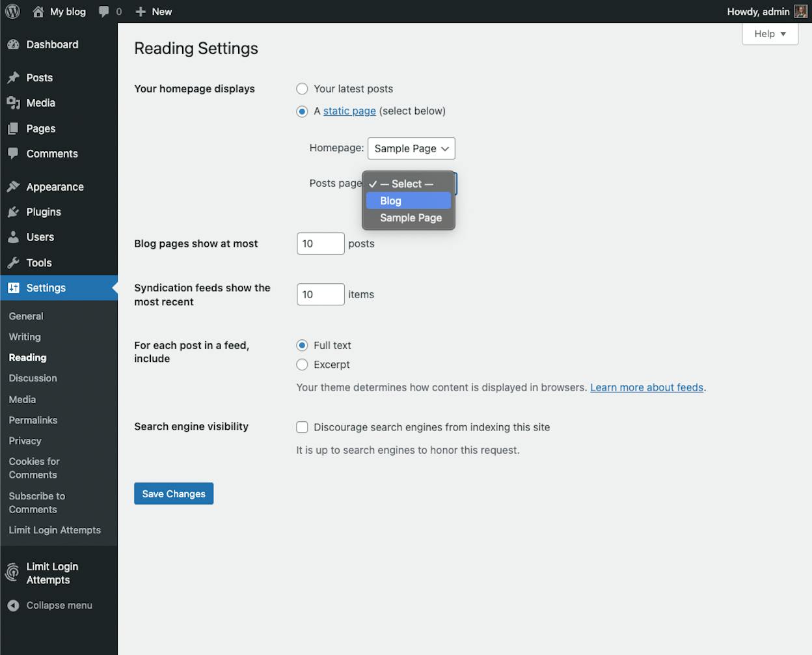
Task: Open General settings submenu
Action: (x=26, y=316)
